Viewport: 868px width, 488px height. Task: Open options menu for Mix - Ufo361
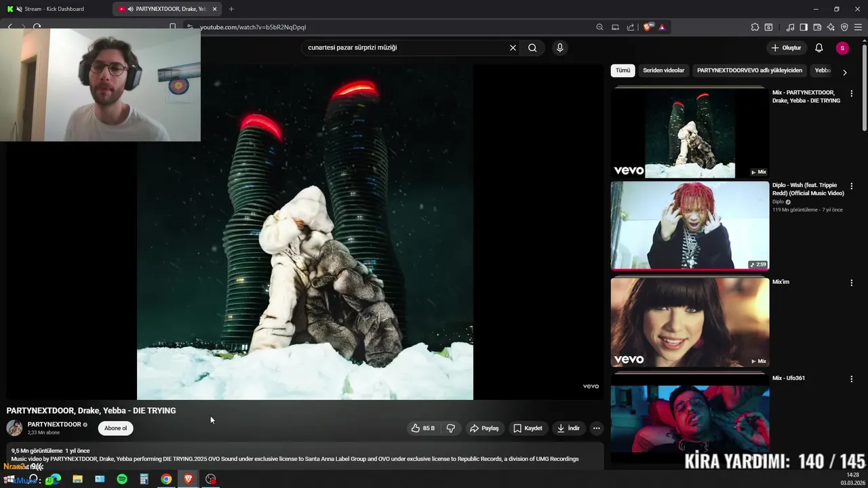pos(852,379)
